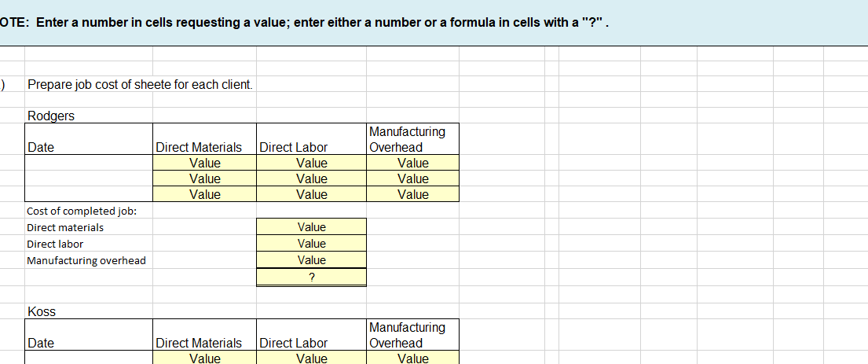Select third Direct Materials Value cell for Rodgers
Screen dimensions: 868x364
[x=204, y=194]
